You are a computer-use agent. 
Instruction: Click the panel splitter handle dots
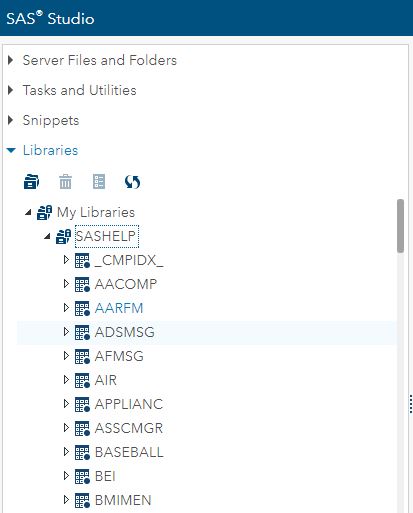click(411, 404)
